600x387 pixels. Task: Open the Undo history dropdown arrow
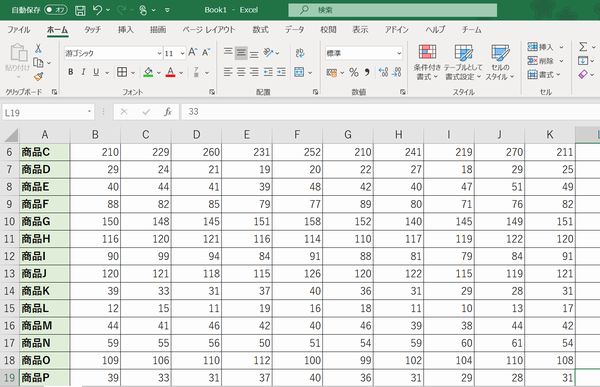(108, 10)
